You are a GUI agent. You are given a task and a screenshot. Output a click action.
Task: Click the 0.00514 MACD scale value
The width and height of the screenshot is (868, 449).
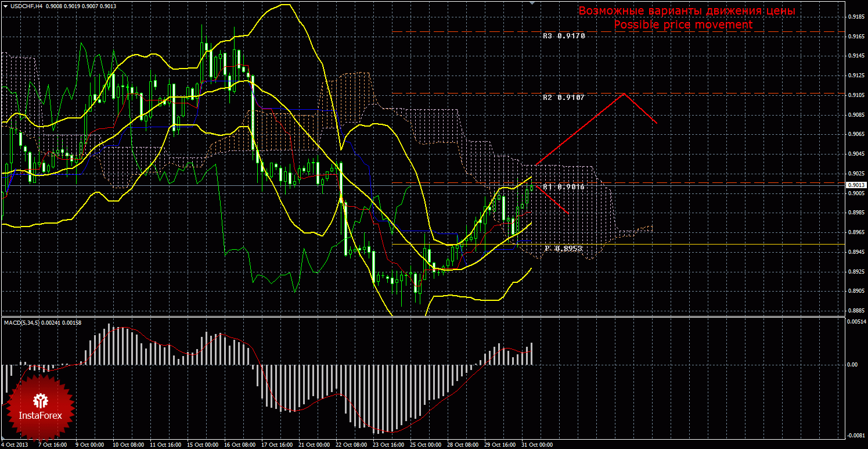(x=856, y=321)
